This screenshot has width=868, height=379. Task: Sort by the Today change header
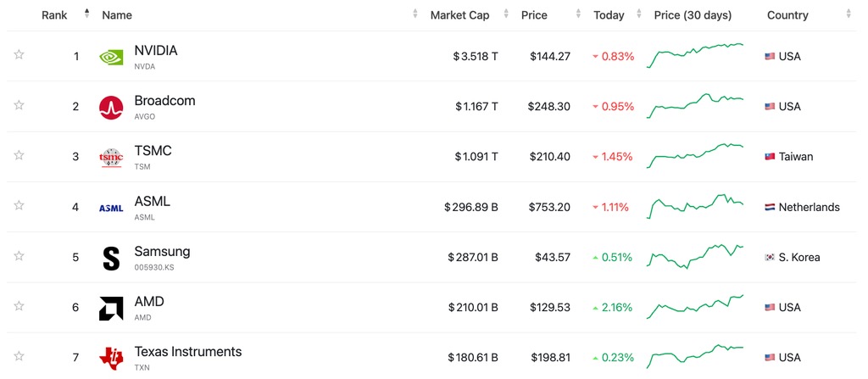click(609, 15)
